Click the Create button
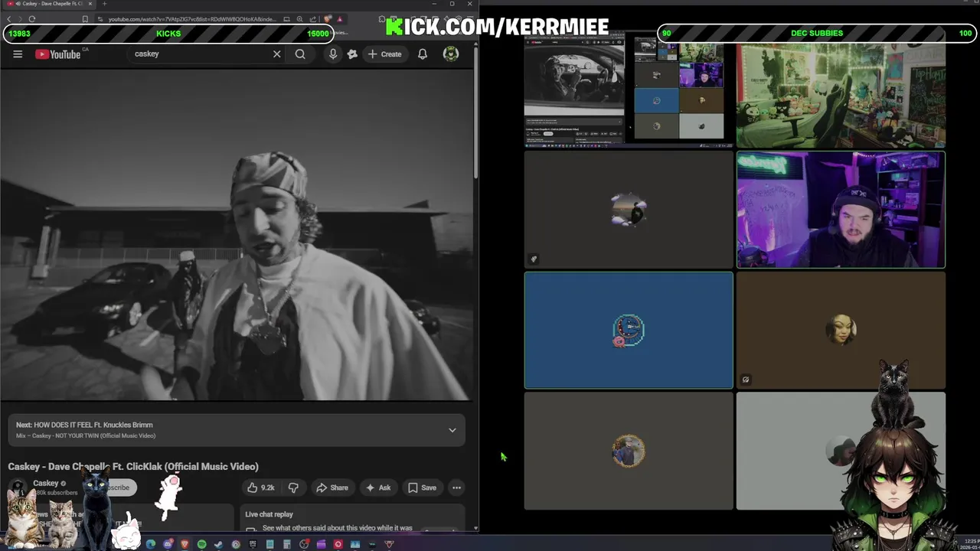The width and height of the screenshot is (980, 551). 384,54
